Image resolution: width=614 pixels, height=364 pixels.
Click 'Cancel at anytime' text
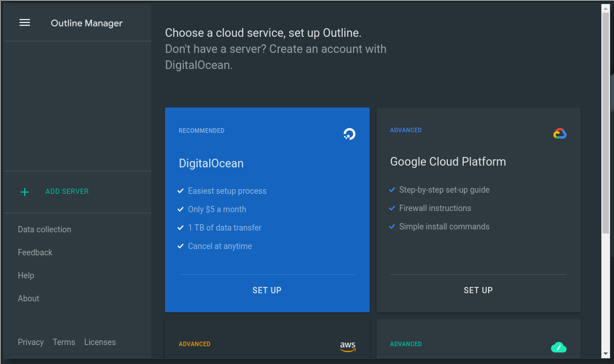coord(220,246)
